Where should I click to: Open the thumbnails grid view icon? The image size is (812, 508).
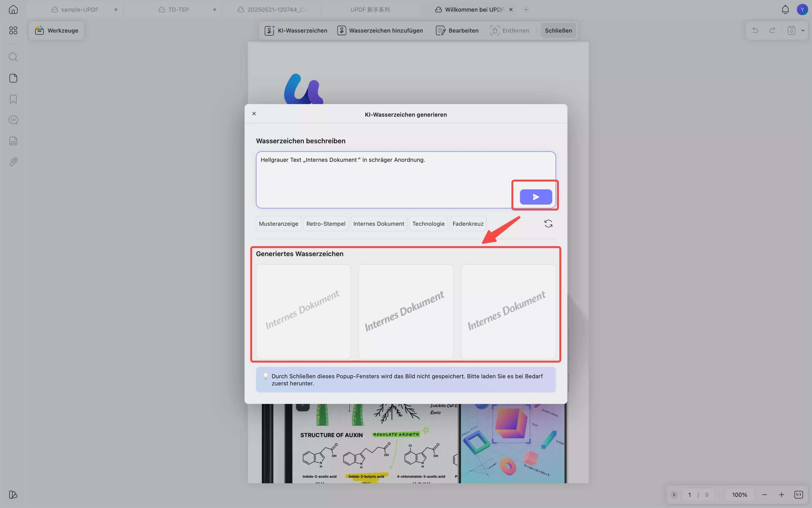13,31
